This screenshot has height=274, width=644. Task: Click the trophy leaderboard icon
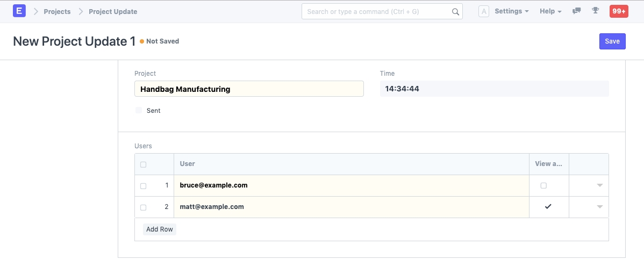pos(595,11)
